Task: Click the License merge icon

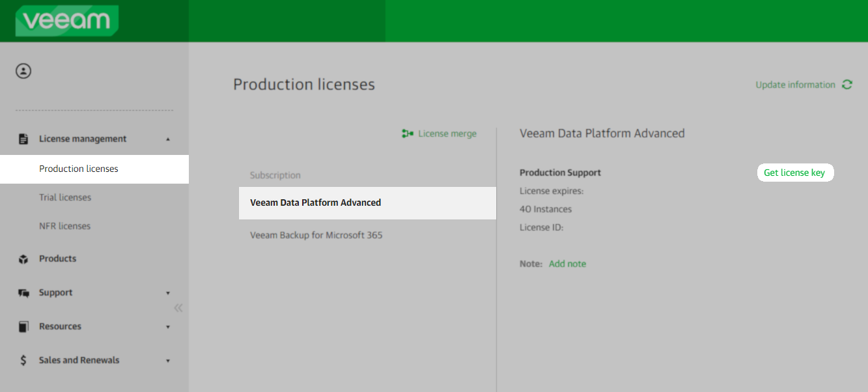Action: point(408,133)
